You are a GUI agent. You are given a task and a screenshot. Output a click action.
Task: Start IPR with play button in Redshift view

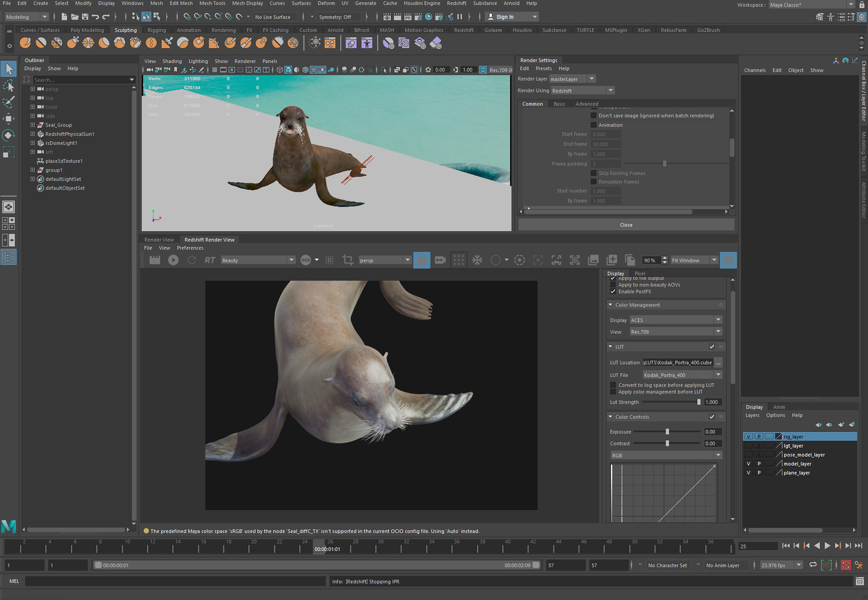(173, 260)
